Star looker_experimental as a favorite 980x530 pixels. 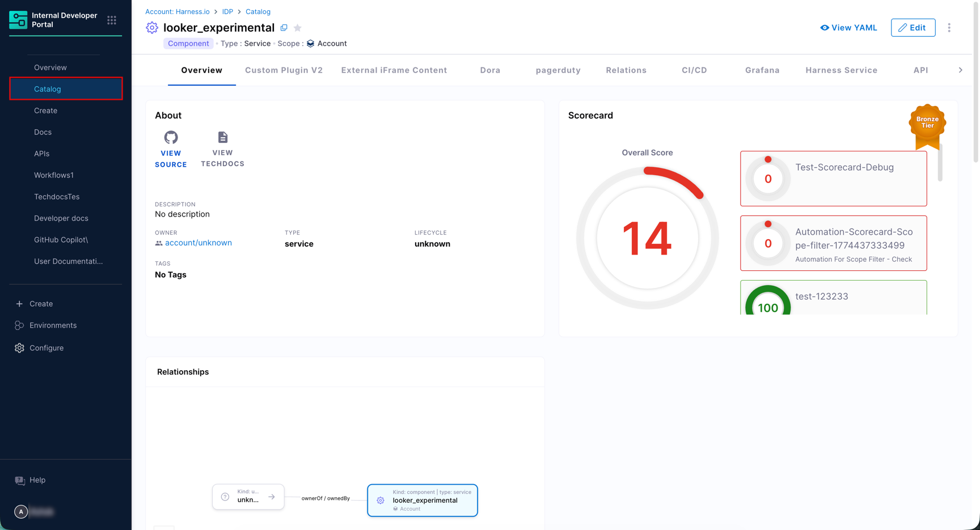[x=298, y=28]
